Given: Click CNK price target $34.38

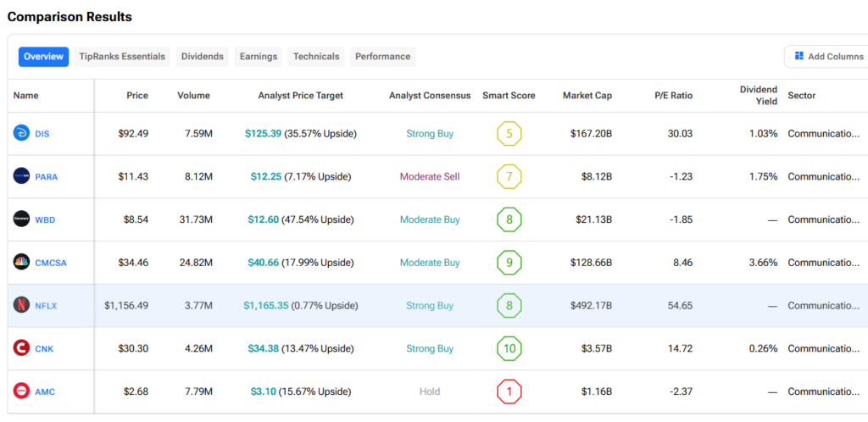Looking at the screenshot, I should click(x=263, y=348).
